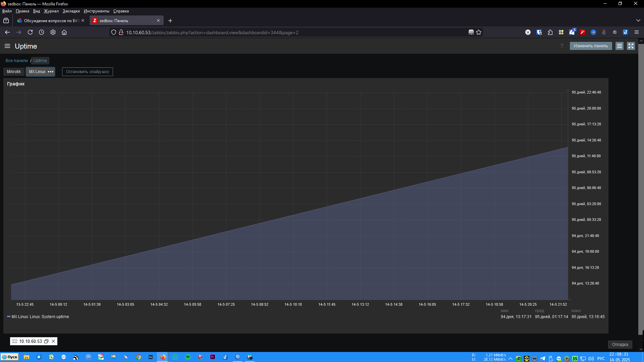
Task: Open uBlock extension toolbar icon
Action: coord(528,32)
